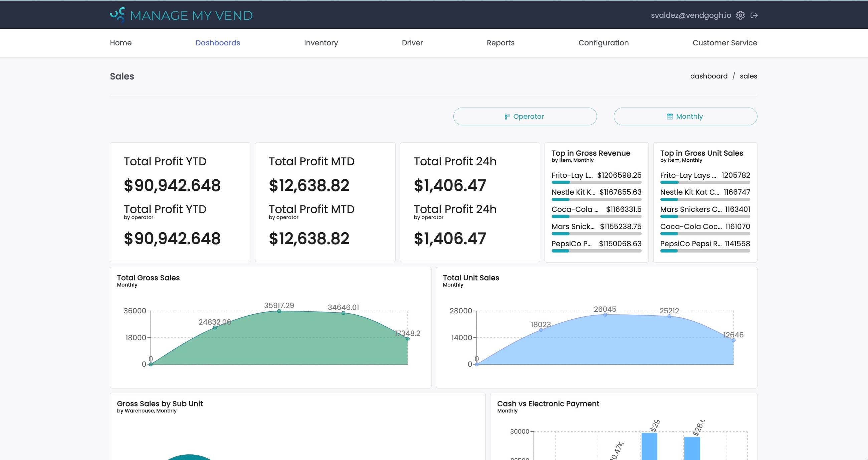Sign out using the logout icon
The height and width of the screenshot is (460, 868).
click(755, 15)
